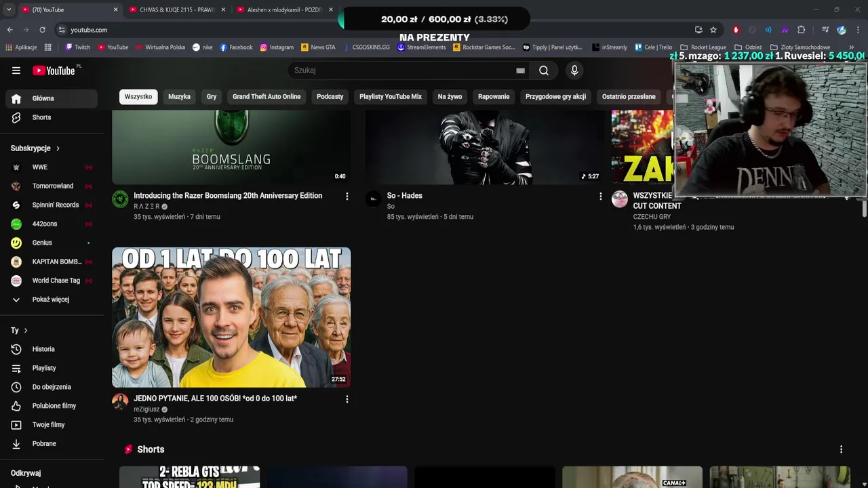Screen dimensions: 868x488
Task: Select Ostatnio przesłane chip
Action: point(629,97)
